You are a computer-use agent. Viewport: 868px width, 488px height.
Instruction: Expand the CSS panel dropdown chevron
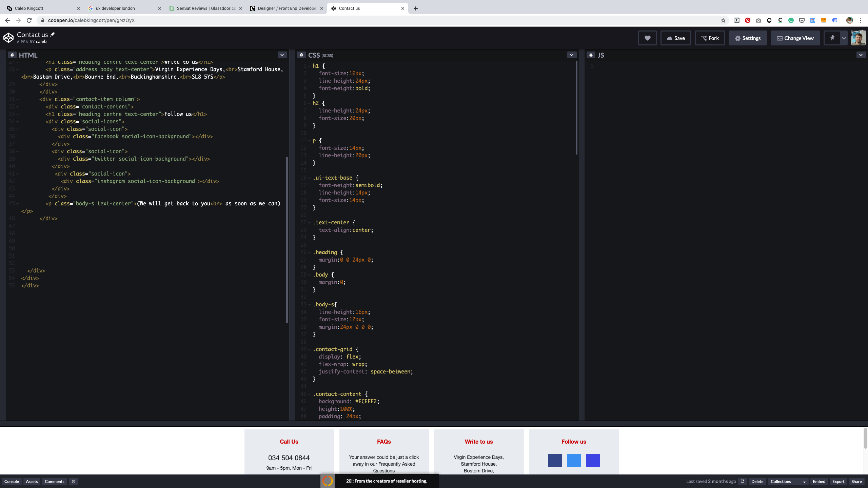coord(572,55)
